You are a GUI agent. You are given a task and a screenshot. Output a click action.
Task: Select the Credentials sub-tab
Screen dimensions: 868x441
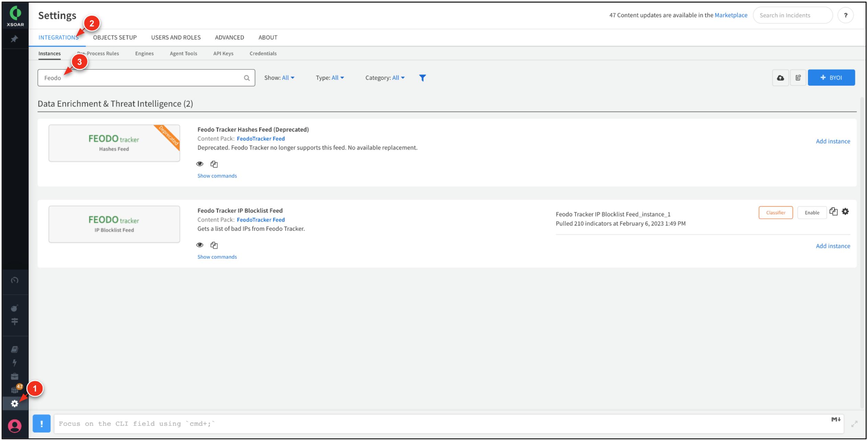coord(263,54)
